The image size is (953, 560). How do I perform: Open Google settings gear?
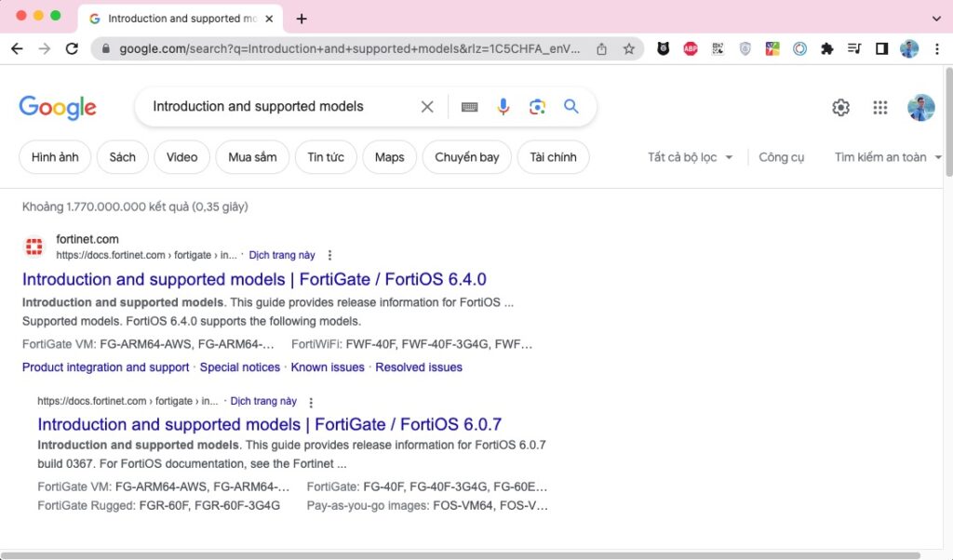[x=840, y=108]
